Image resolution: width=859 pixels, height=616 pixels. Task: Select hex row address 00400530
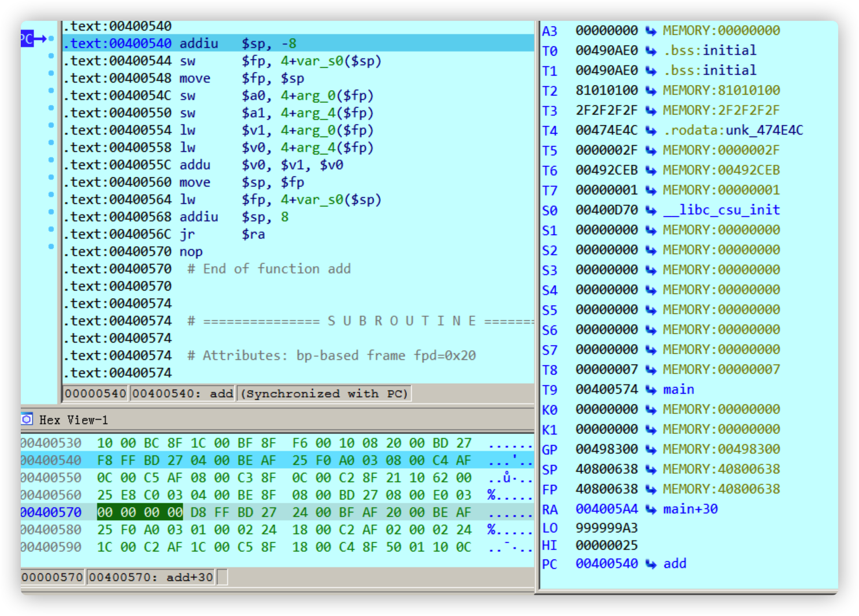pos(51,443)
